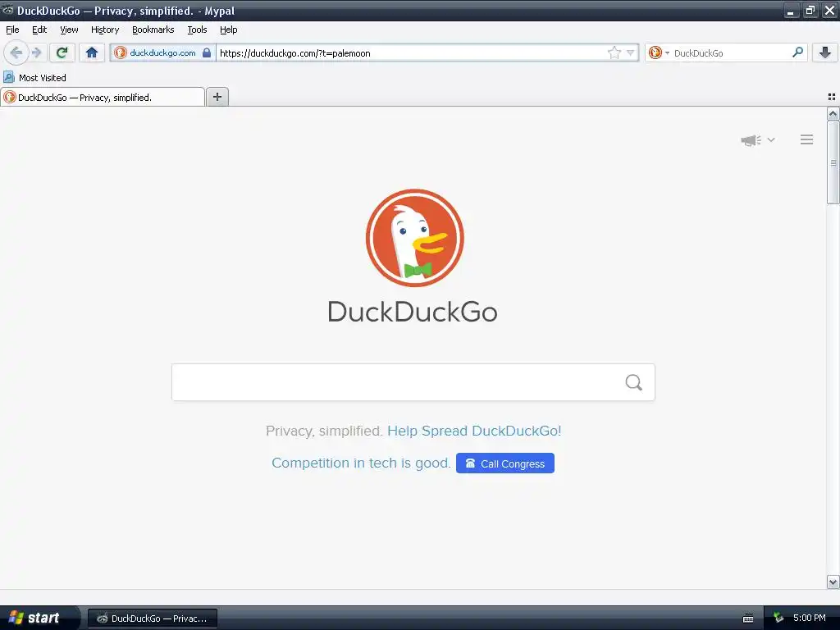Open the Competition in tech is good link
Screen dimensions: 840x630
tap(361, 463)
